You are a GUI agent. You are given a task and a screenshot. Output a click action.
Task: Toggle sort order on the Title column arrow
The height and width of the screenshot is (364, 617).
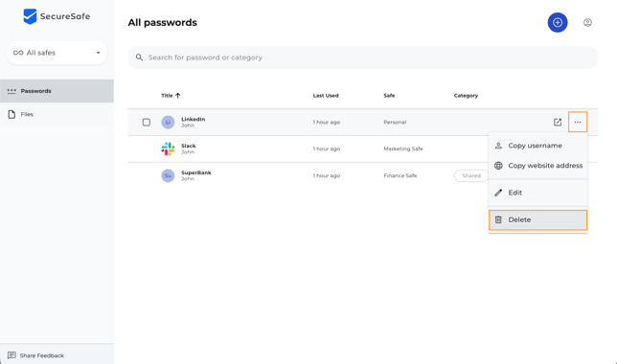click(178, 95)
